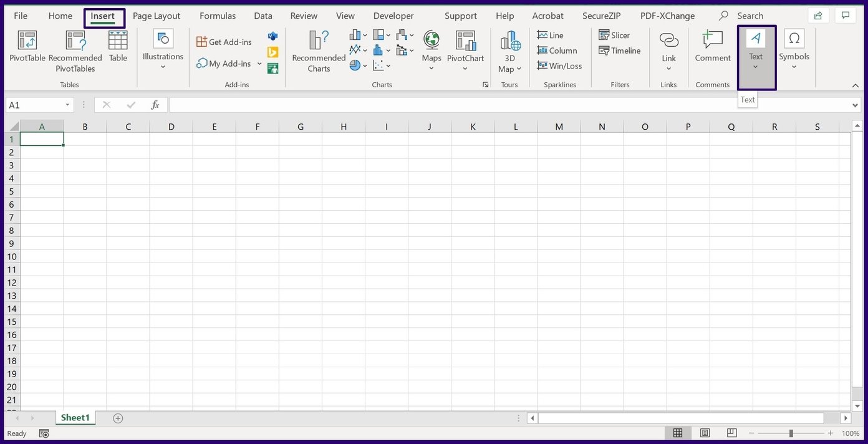This screenshot has width=868, height=444.
Task: Insert a Column sparkline
Action: (x=557, y=50)
